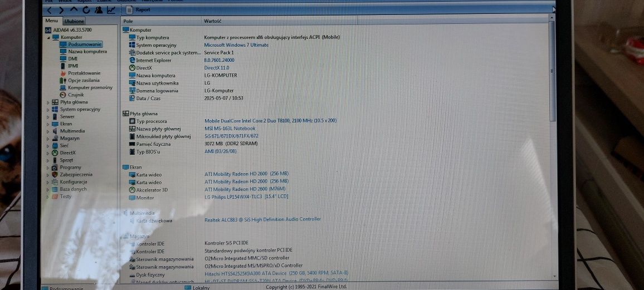Viewport: 644px width, 290px height.
Task: Open the LG Philips LP154WX4-TLC3 monitor link
Action: [246, 197]
